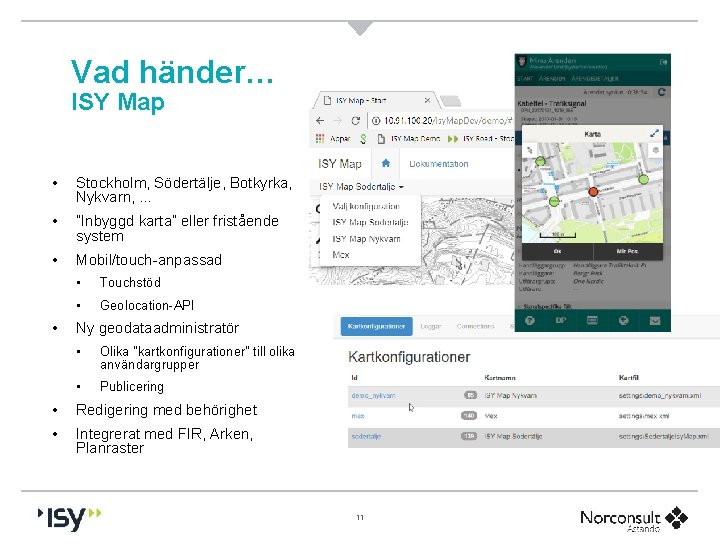Click the badge in sodertalje row
The height and width of the screenshot is (553, 720).
click(469, 436)
